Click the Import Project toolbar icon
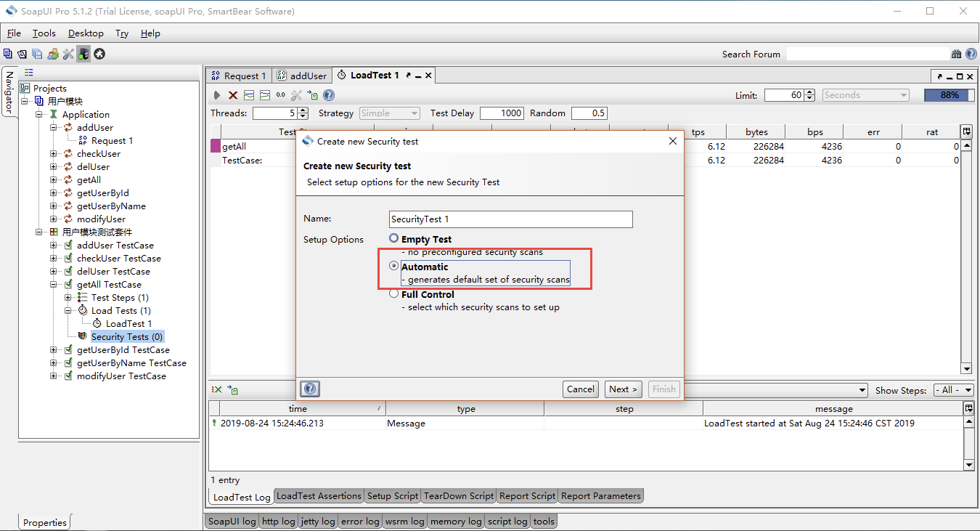Viewport: 980px width, 531px height. pos(23,54)
